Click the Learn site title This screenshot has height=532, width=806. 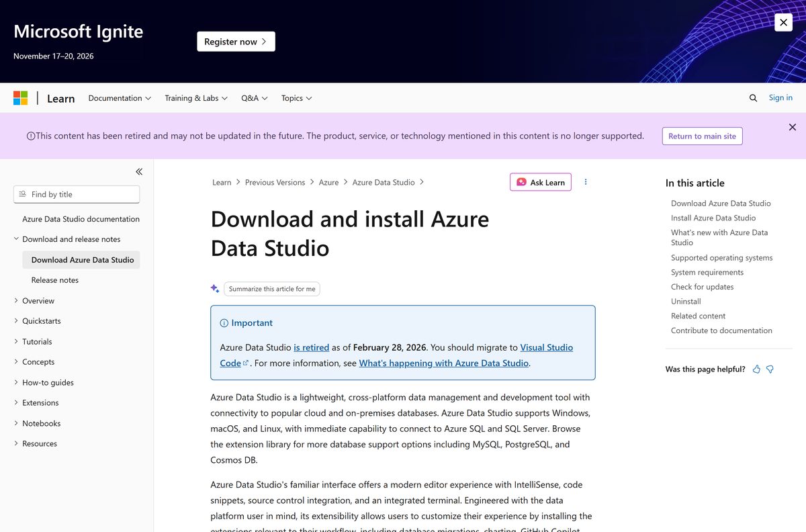60,99
